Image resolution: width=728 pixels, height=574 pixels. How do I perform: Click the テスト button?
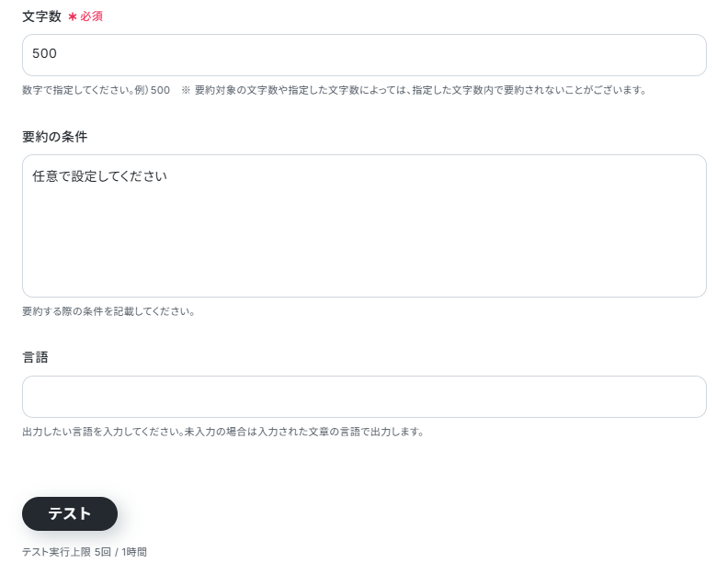tap(70, 513)
